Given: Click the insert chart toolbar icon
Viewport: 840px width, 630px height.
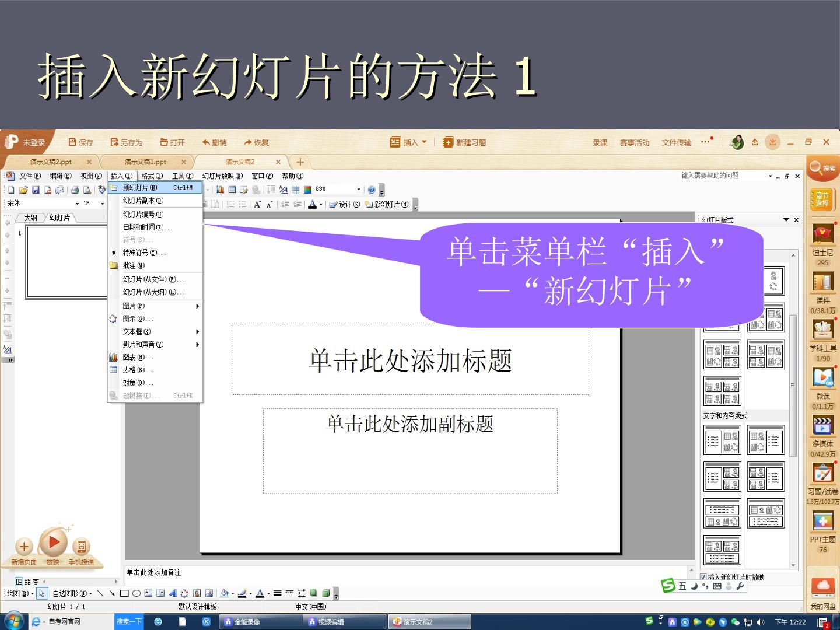Looking at the screenshot, I should 220,190.
